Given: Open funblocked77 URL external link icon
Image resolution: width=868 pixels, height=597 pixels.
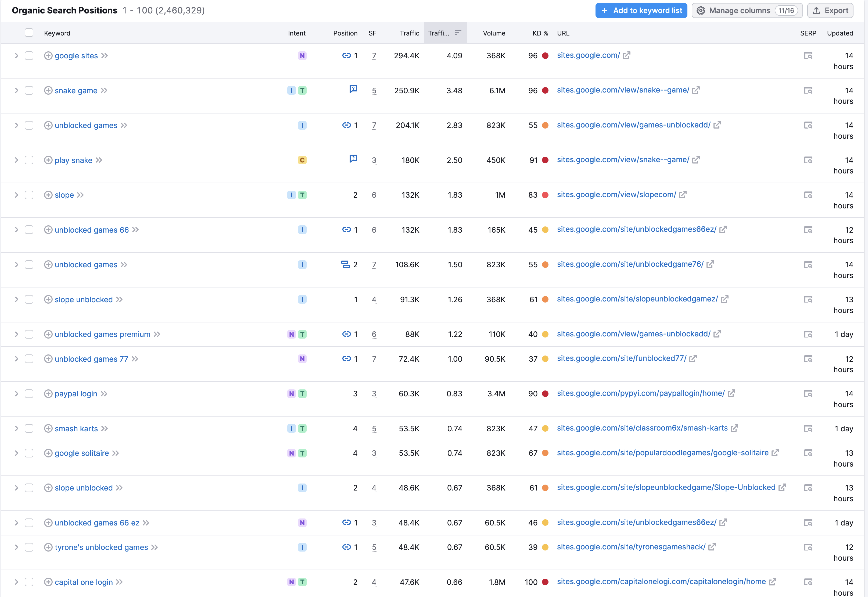Looking at the screenshot, I should (x=693, y=358).
